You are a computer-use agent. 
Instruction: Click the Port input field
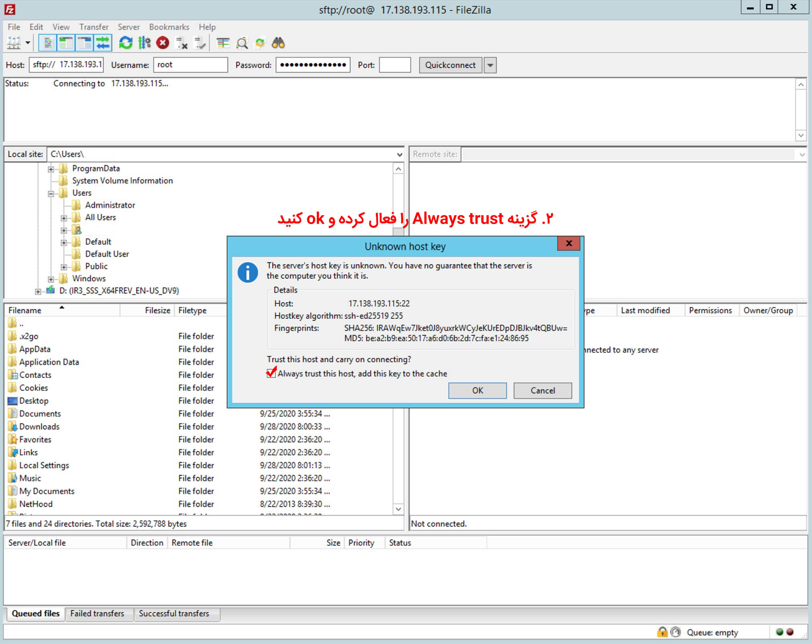tap(394, 65)
